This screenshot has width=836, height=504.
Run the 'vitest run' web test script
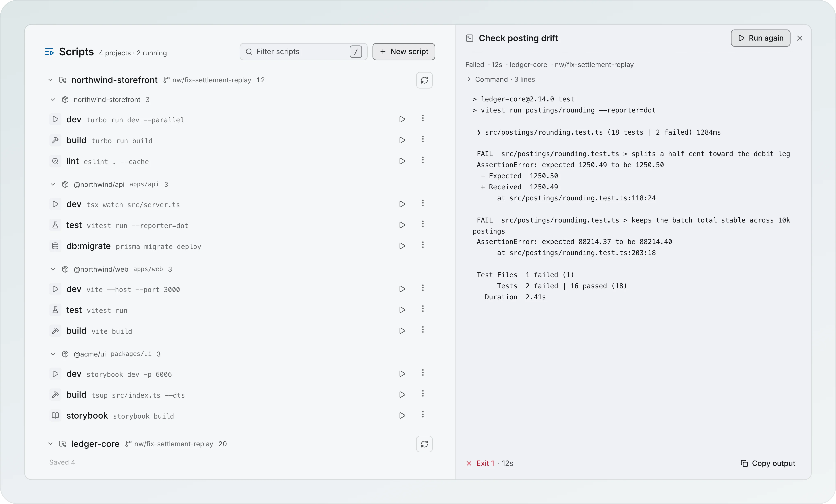pos(402,310)
